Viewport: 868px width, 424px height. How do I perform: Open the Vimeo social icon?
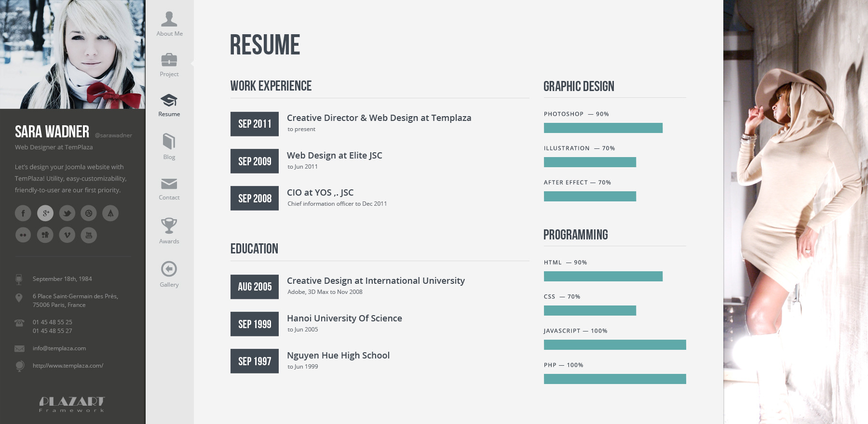67,235
